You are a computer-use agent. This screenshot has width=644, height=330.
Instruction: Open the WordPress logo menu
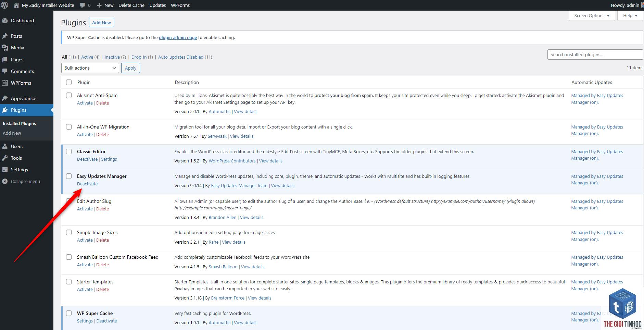coord(4,5)
